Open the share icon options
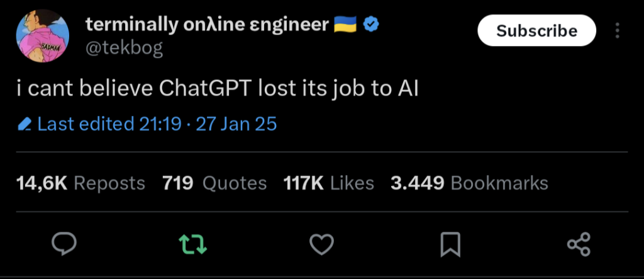The height and width of the screenshot is (279, 644). coord(579,244)
